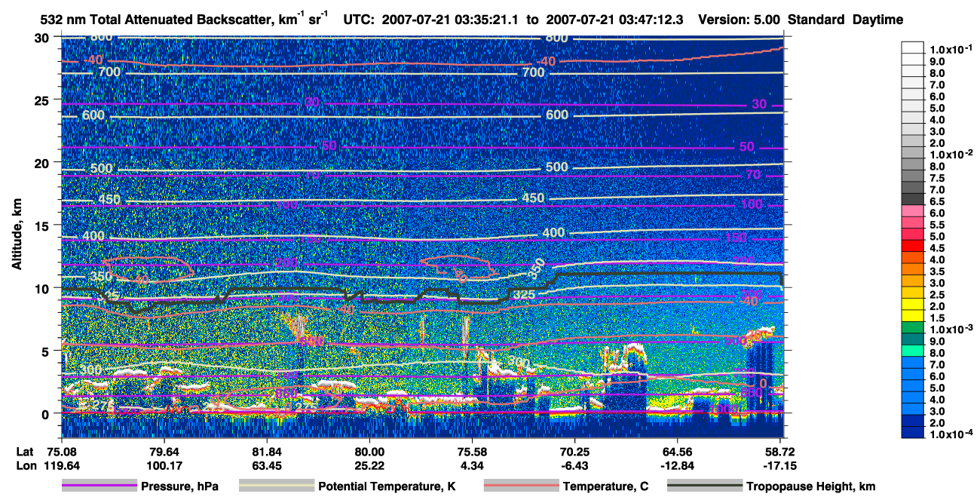This screenshot has height=503, width=980.
Task: Click the colorbar label 1.5
Action: [x=938, y=318]
